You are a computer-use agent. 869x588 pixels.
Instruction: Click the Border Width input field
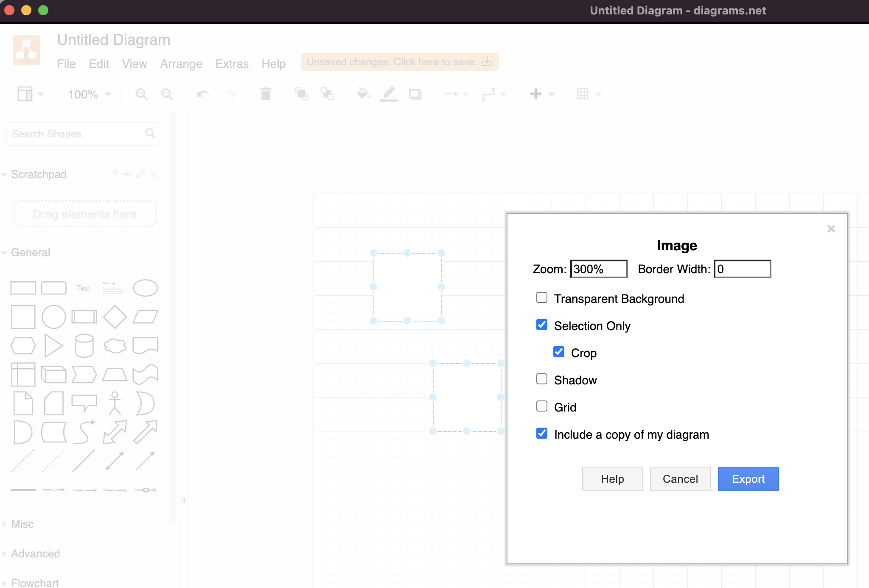click(x=742, y=269)
